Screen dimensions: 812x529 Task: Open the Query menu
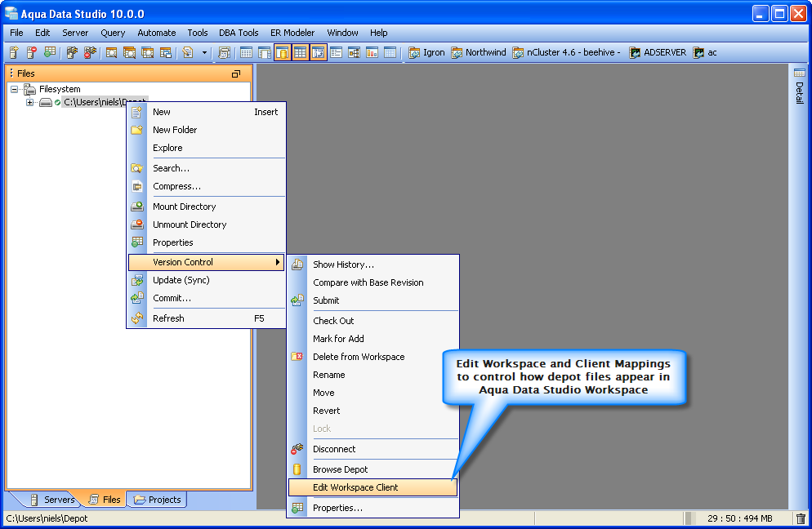tap(113, 33)
